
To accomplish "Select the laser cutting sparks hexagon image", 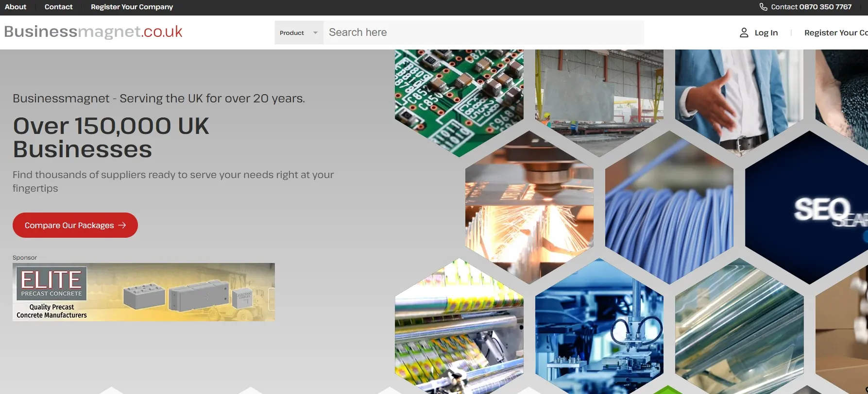I will [529, 209].
